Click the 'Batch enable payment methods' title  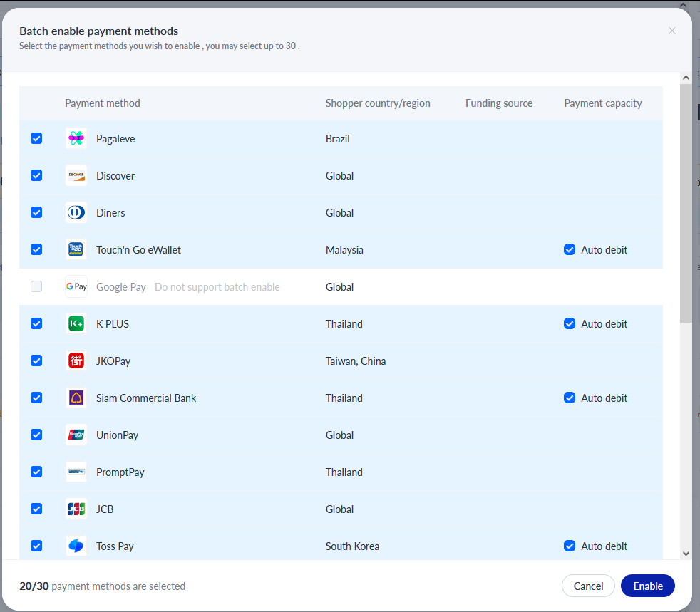pos(98,31)
